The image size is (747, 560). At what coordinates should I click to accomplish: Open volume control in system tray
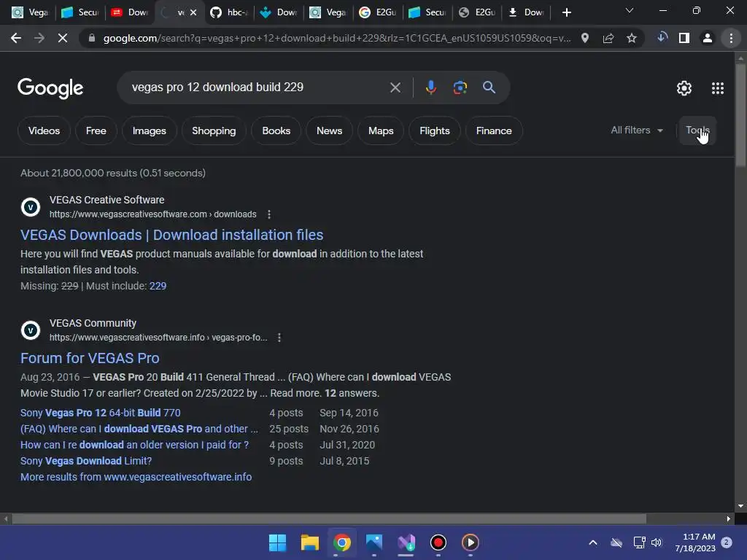click(x=657, y=542)
